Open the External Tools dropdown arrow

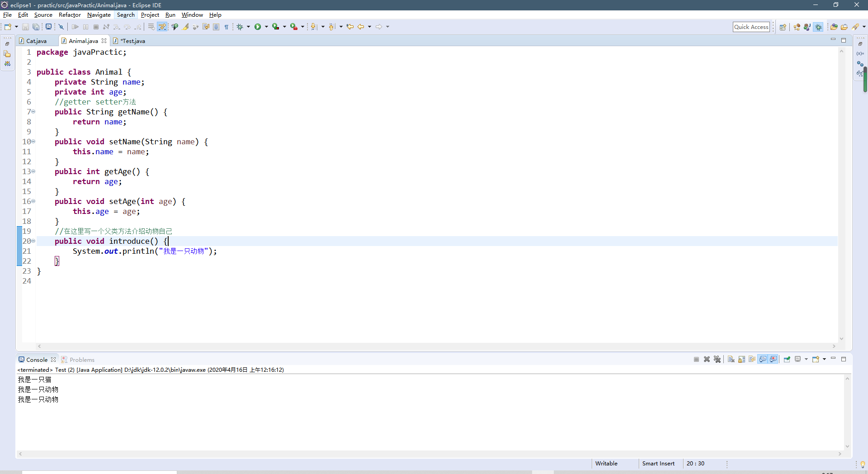coord(302,27)
